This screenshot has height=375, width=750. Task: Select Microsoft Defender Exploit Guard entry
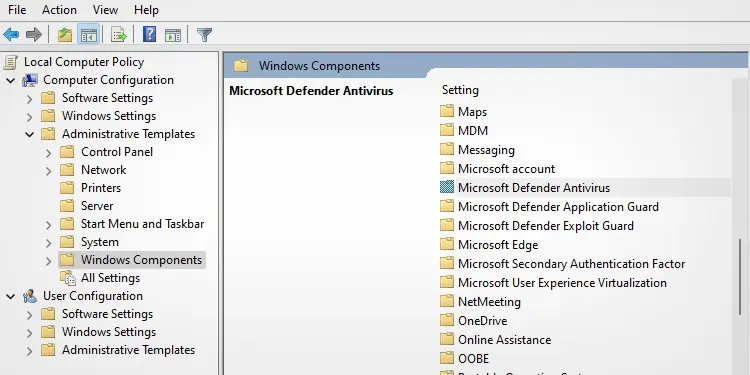click(x=546, y=226)
